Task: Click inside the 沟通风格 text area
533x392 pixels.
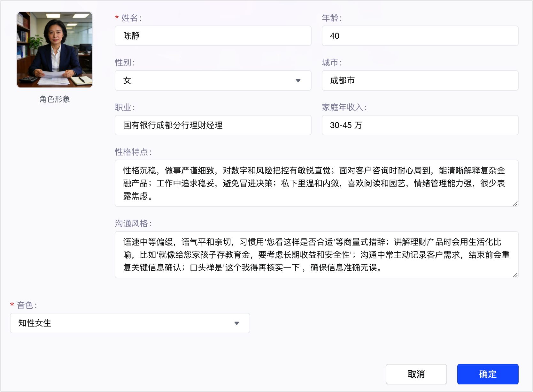Action: click(x=316, y=255)
